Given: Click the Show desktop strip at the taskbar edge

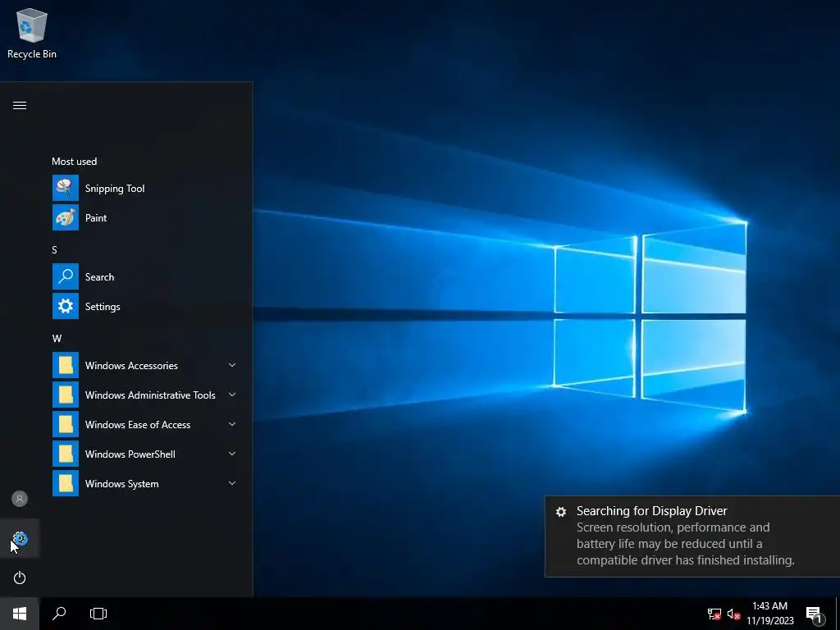Looking at the screenshot, I should click(838, 614).
